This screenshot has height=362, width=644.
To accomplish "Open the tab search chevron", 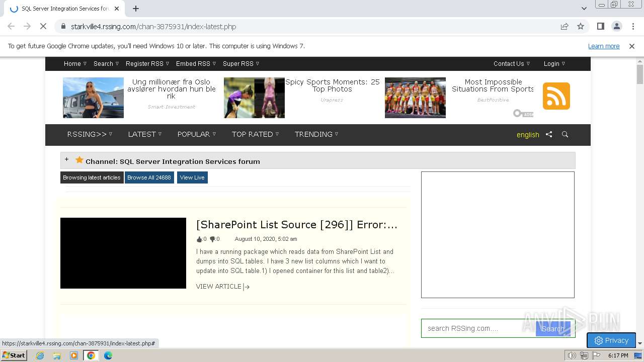I will coord(584,9).
